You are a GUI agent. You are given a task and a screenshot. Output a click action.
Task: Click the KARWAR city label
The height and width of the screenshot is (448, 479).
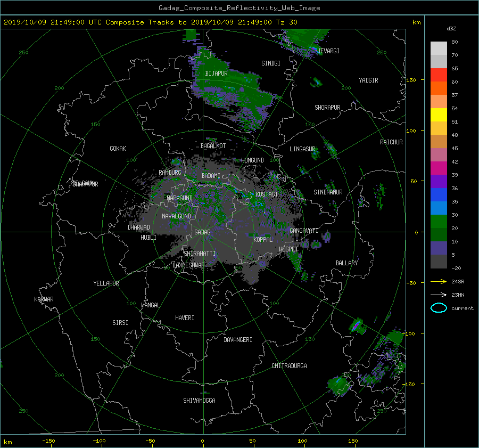pyautogui.click(x=44, y=299)
